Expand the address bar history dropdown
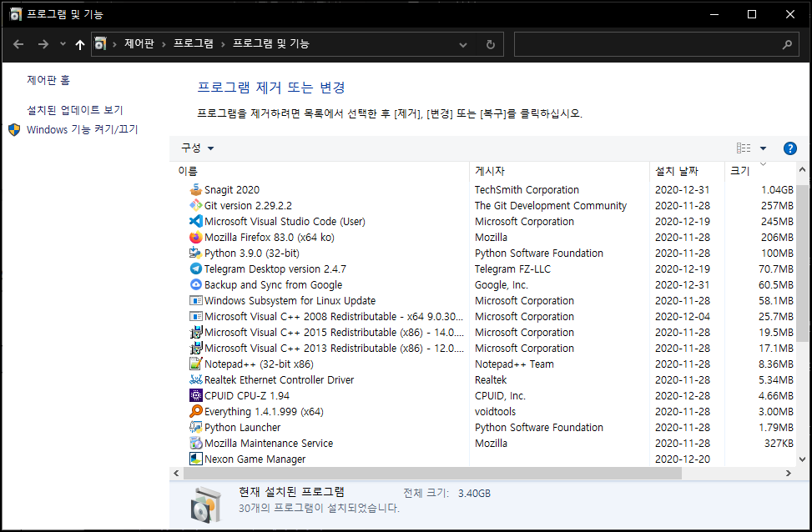The image size is (812, 532). click(x=463, y=45)
